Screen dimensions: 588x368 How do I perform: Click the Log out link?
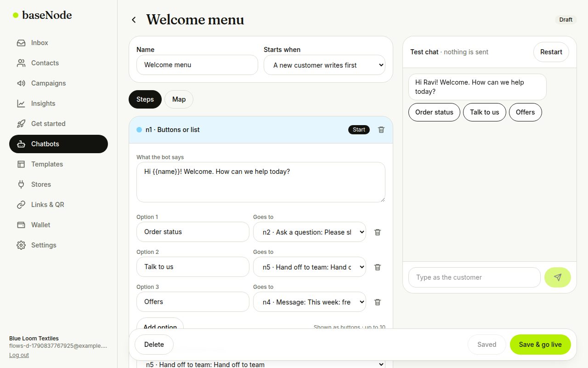pos(19,355)
